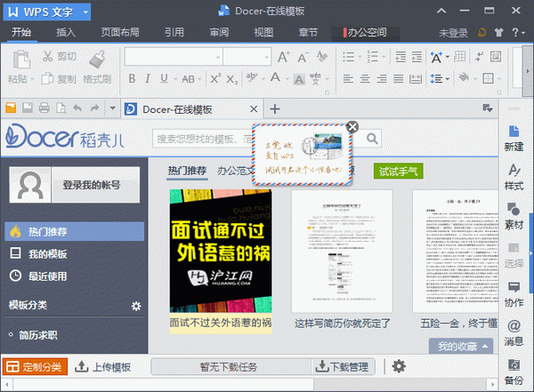Click the new tab plus icon
534x392 pixels.
point(275,109)
